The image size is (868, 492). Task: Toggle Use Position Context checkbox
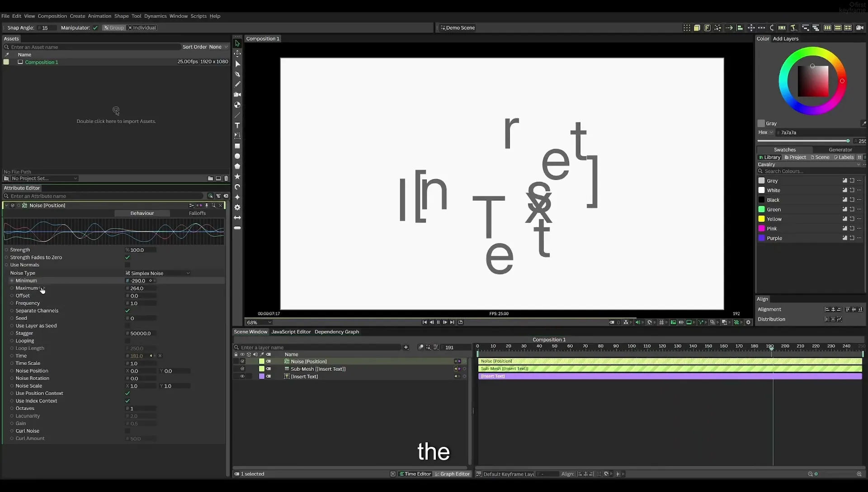coord(127,393)
